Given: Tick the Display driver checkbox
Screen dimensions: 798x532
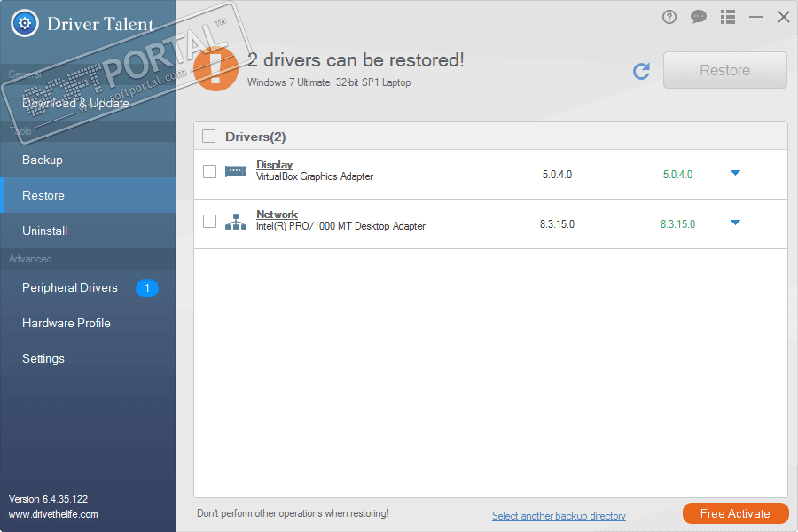Looking at the screenshot, I should (209, 171).
